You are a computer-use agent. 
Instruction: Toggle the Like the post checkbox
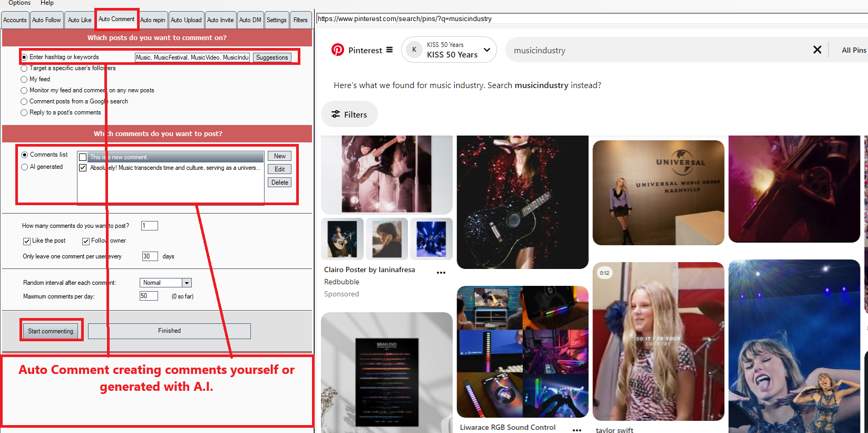pyautogui.click(x=27, y=241)
